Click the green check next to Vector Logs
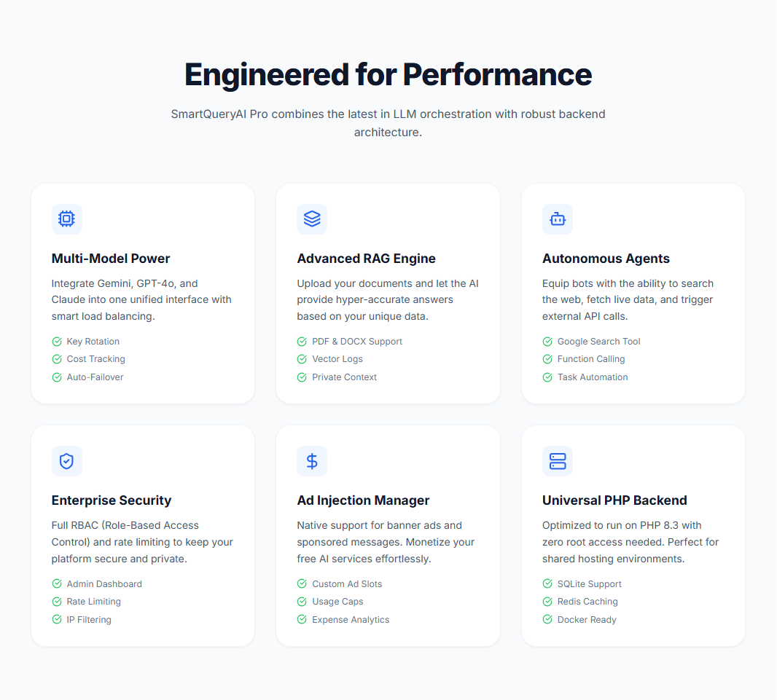Image resolution: width=777 pixels, height=700 pixels. click(302, 359)
